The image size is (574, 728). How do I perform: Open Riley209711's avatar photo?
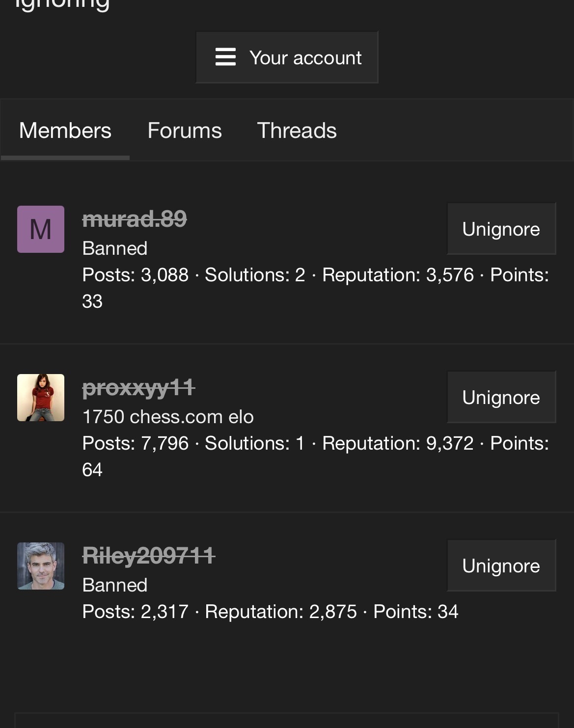41,566
